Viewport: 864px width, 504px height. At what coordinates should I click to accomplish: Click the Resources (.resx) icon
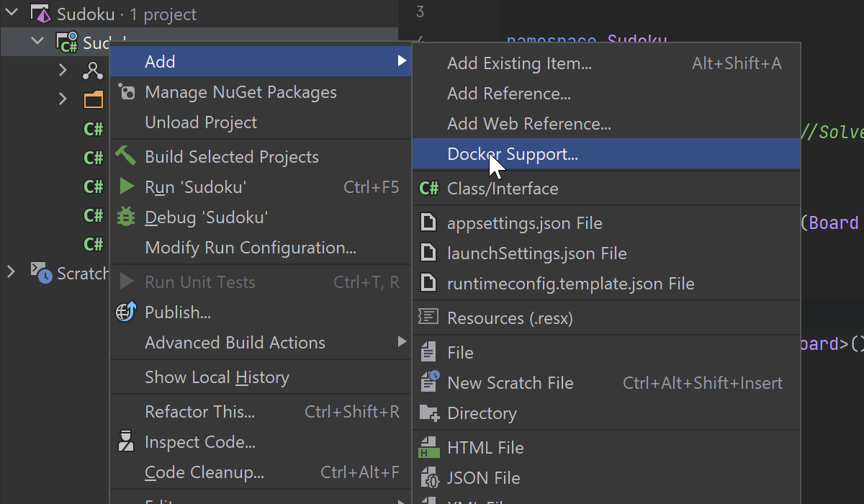click(x=428, y=318)
